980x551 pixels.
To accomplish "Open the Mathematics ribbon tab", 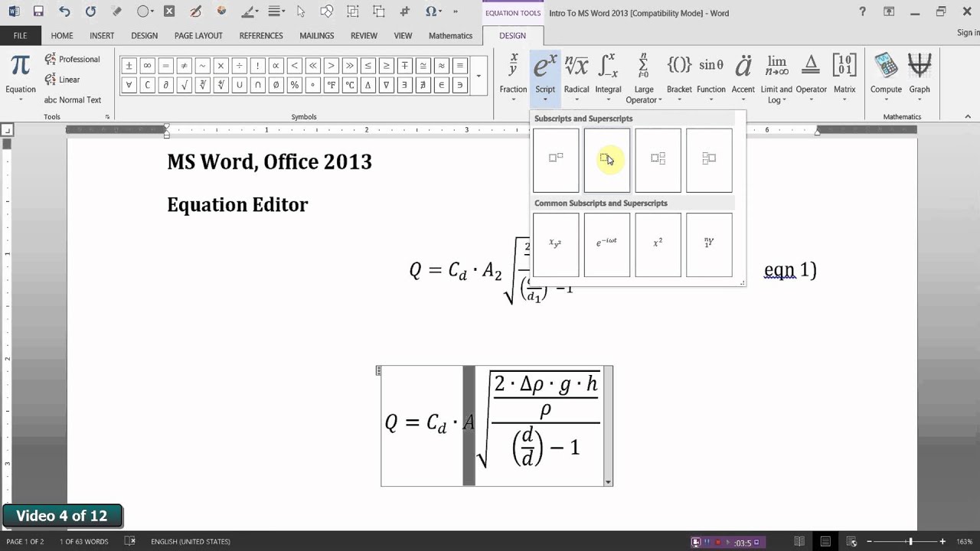I will [450, 35].
